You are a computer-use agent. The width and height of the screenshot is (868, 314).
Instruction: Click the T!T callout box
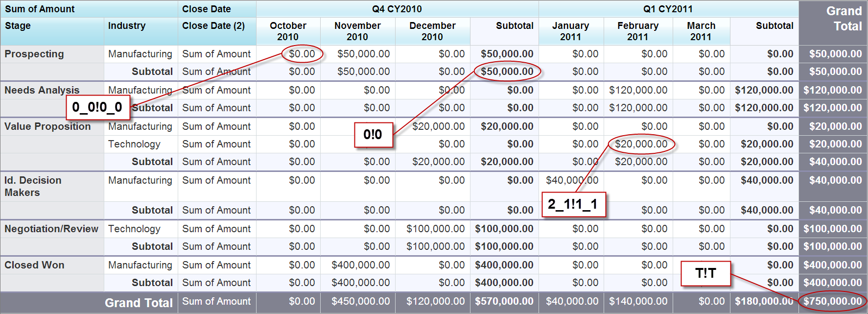705,273
